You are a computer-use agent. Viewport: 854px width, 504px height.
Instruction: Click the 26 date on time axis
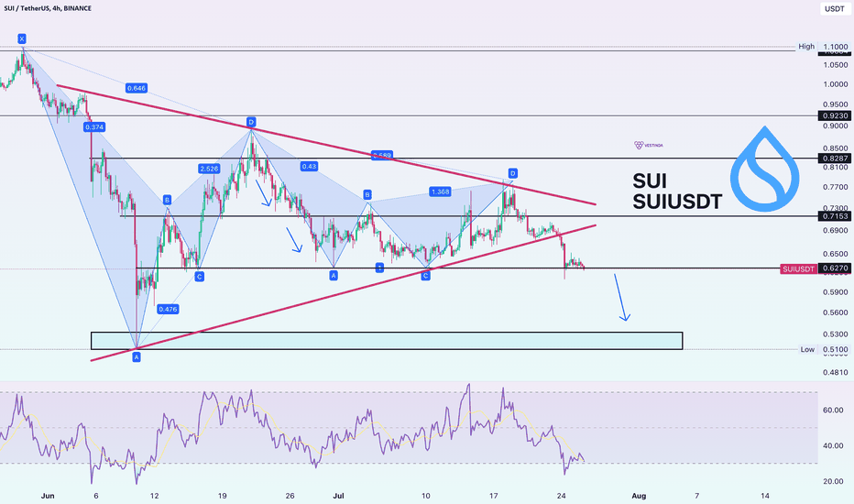click(290, 495)
